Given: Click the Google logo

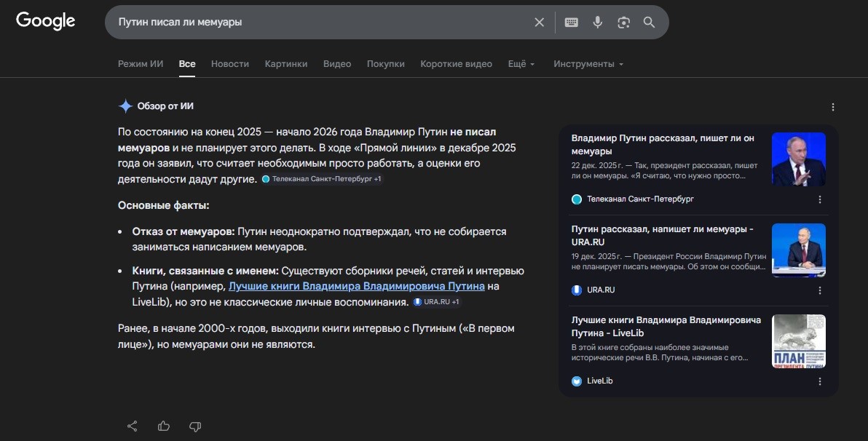Looking at the screenshot, I should (45, 21).
